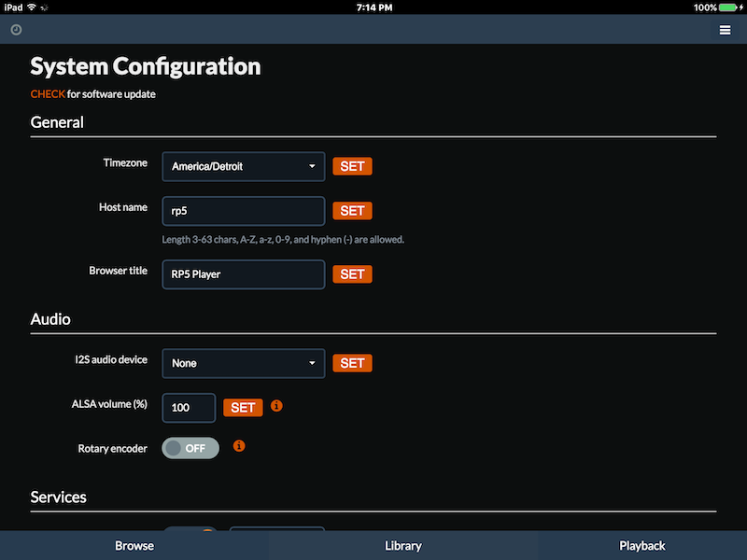
Task: Switch to the Library tab
Action: click(x=403, y=546)
